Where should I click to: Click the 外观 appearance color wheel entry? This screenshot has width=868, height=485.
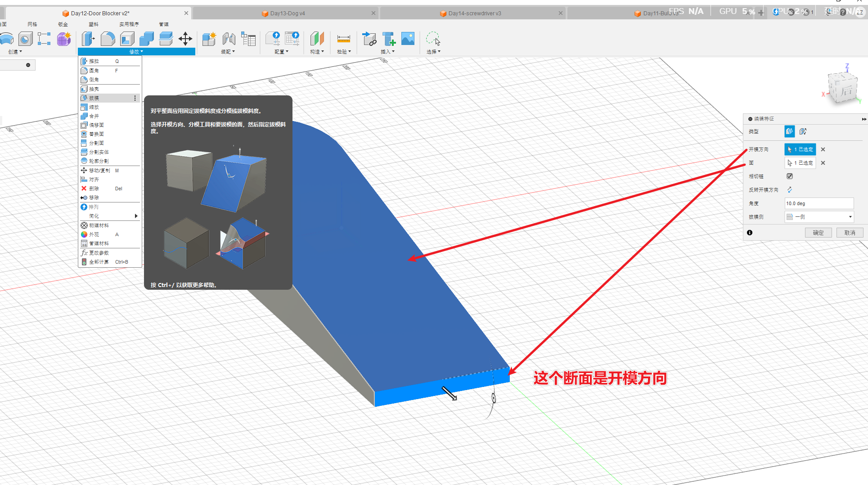tap(94, 234)
